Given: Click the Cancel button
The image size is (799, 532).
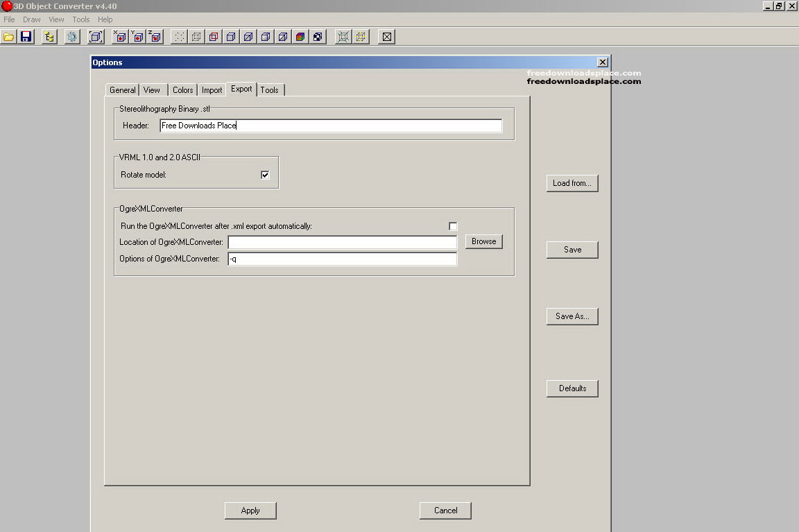Looking at the screenshot, I should [445, 510].
